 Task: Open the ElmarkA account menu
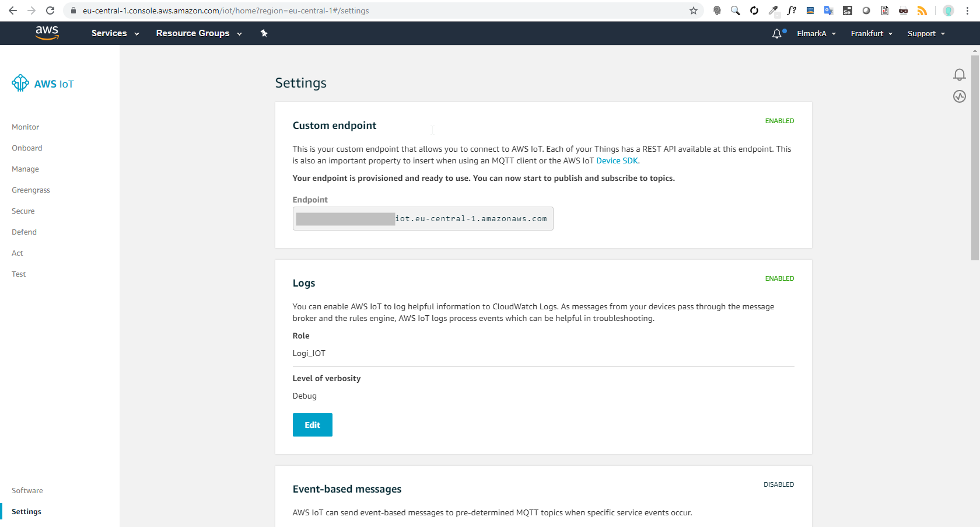(x=817, y=34)
